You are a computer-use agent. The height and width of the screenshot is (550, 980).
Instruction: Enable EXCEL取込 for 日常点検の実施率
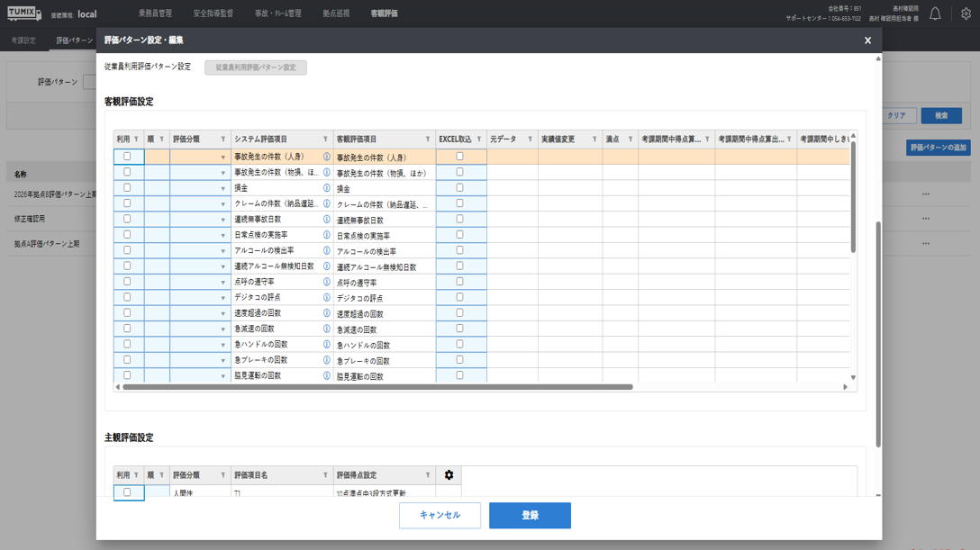point(459,234)
